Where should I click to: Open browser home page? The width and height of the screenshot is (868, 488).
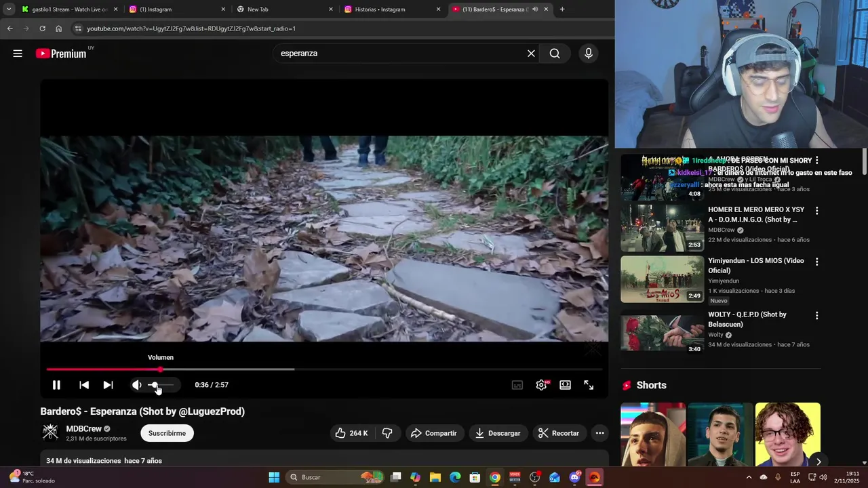59,28
